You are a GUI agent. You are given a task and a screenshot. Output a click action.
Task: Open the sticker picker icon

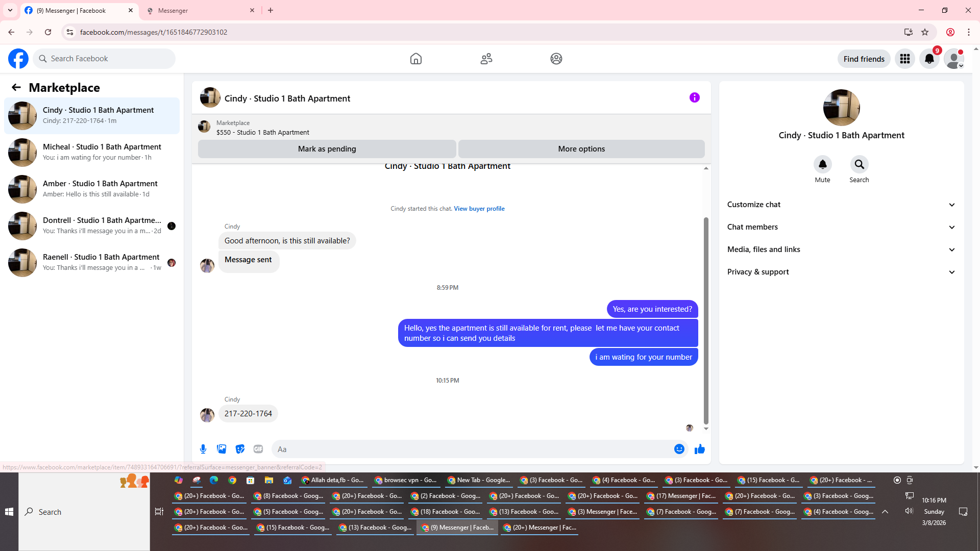point(240,449)
